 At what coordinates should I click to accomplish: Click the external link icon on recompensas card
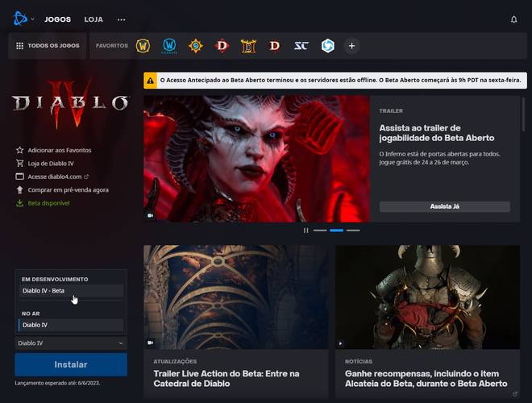pyautogui.click(x=515, y=394)
